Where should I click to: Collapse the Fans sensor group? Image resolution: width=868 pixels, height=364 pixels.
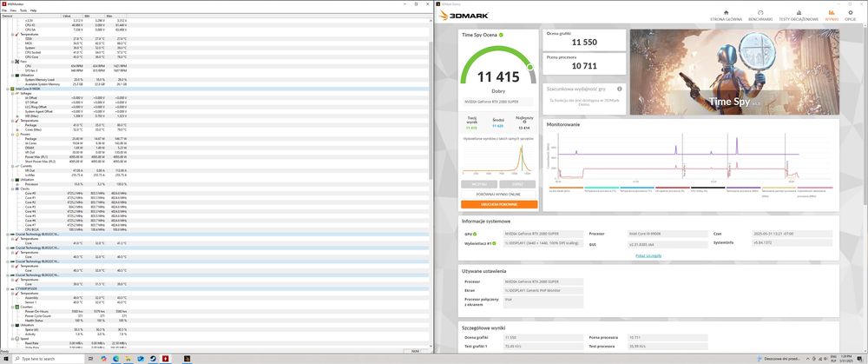11,62
